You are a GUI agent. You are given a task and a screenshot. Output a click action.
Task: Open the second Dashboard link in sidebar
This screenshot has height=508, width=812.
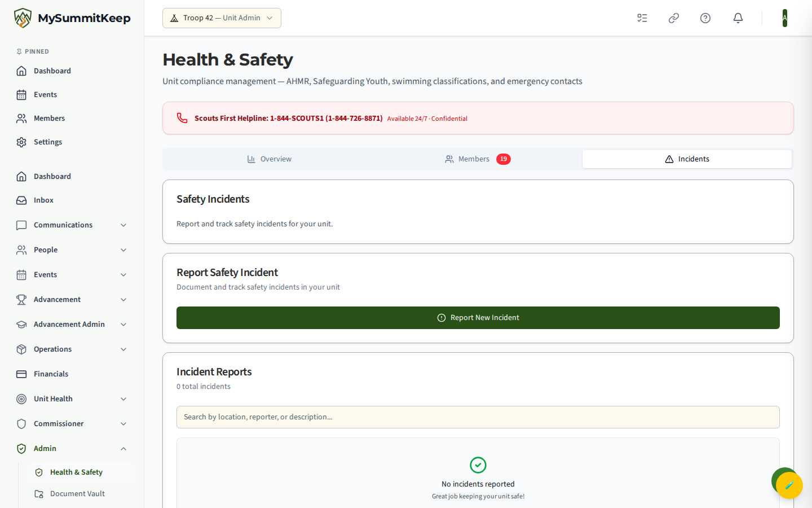(x=72, y=177)
